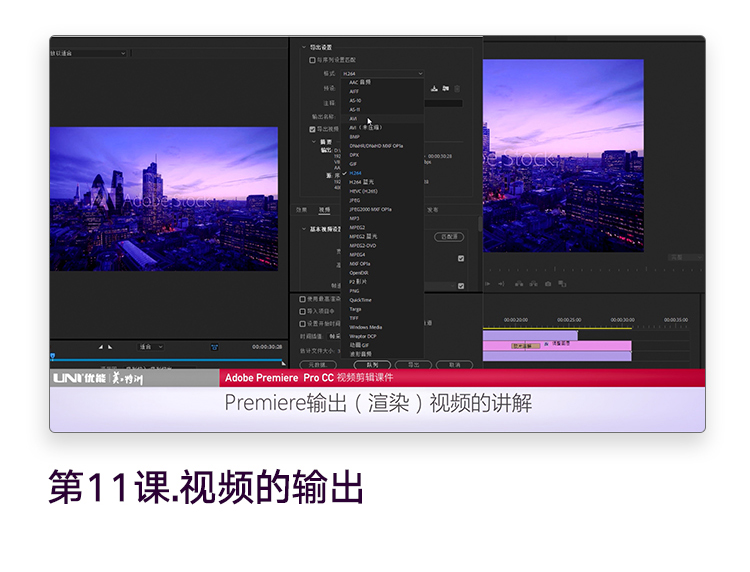Choose PNG from format list
The image size is (750, 572).
coord(383,291)
